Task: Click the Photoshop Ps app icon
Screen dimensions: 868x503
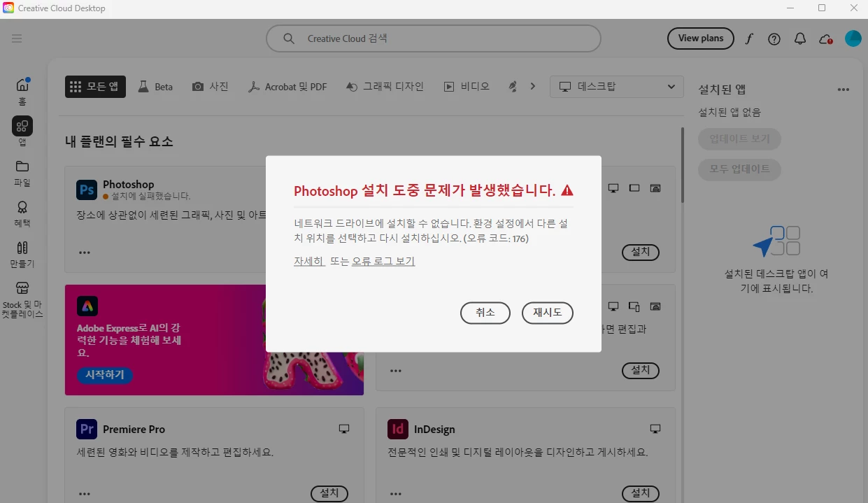Action: point(87,190)
